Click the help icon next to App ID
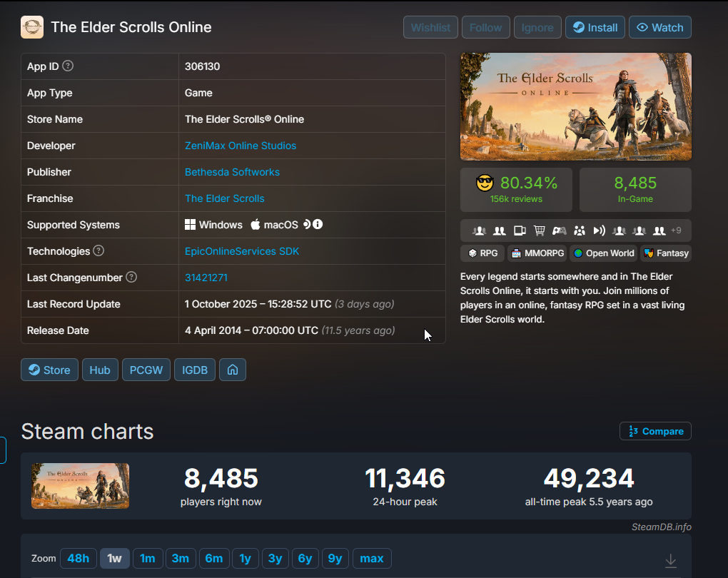This screenshot has width=728, height=578. (x=68, y=66)
